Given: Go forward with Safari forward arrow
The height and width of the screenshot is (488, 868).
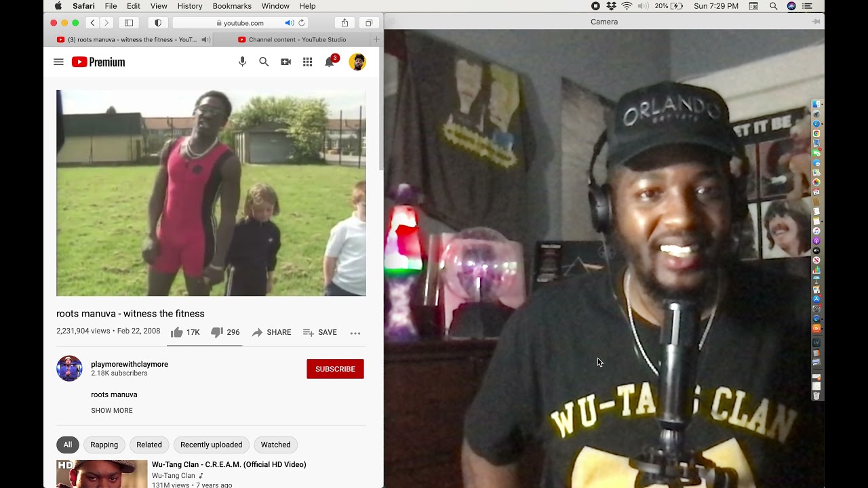Looking at the screenshot, I should click(106, 23).
